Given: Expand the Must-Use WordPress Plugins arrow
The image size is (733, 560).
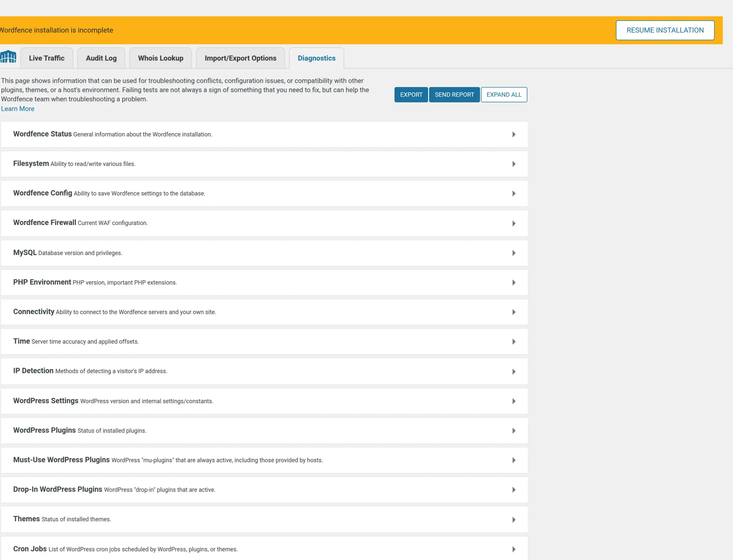Looking at the screenshot, I should (514, 460).
